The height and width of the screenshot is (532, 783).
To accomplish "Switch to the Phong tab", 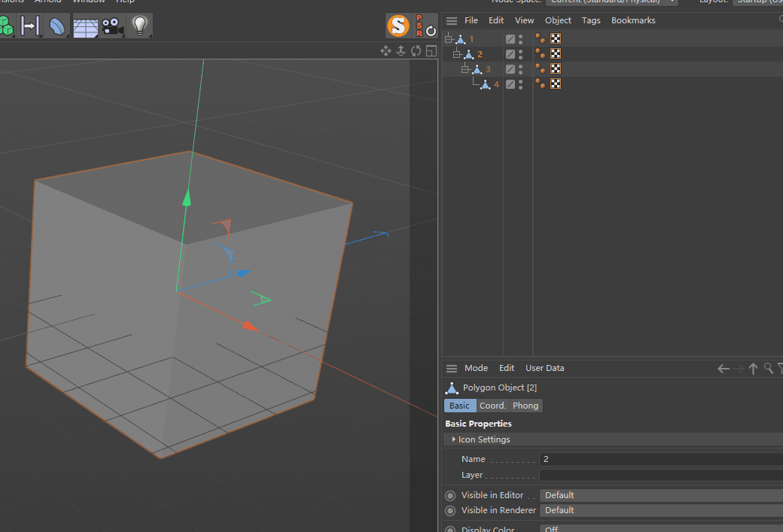I will coord(526,406).
